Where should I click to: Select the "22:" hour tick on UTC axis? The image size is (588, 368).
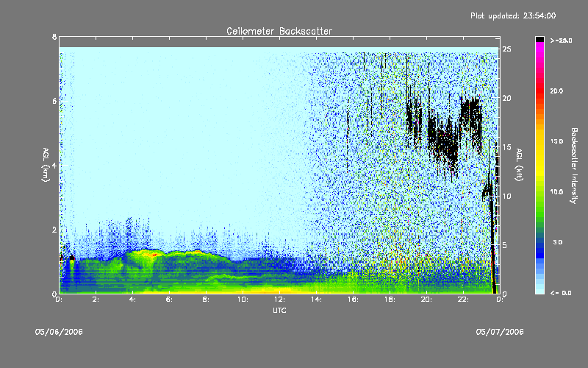click(463, 300)
